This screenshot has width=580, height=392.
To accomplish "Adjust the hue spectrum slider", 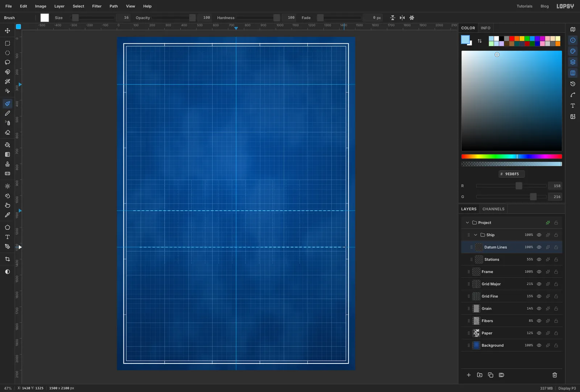I will click(x=511, y=157).
